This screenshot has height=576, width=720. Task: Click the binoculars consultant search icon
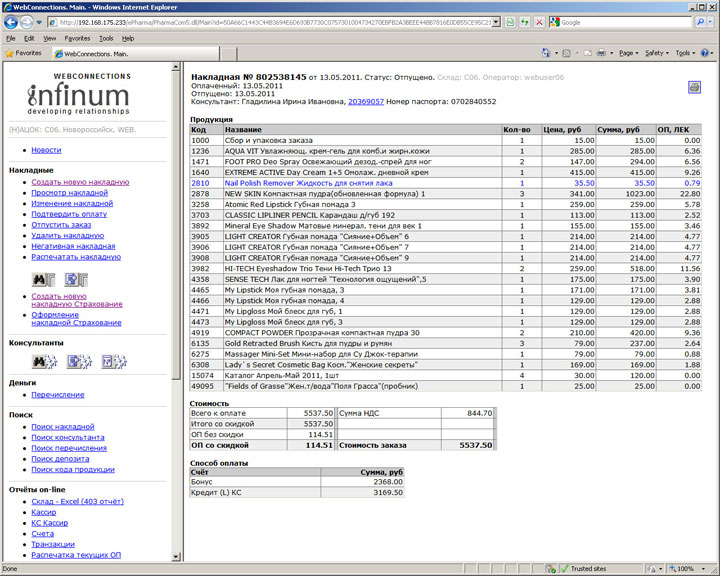click(44, 362)
